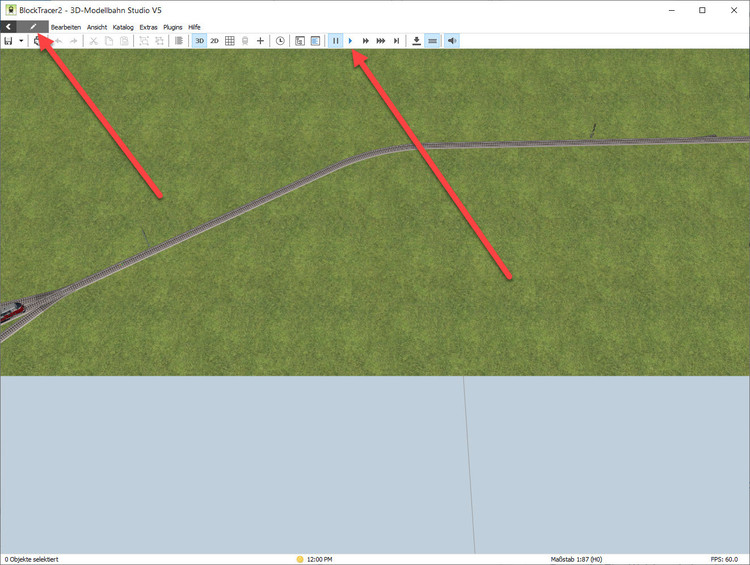Click the plus crosshair icon

coord(260,41)
